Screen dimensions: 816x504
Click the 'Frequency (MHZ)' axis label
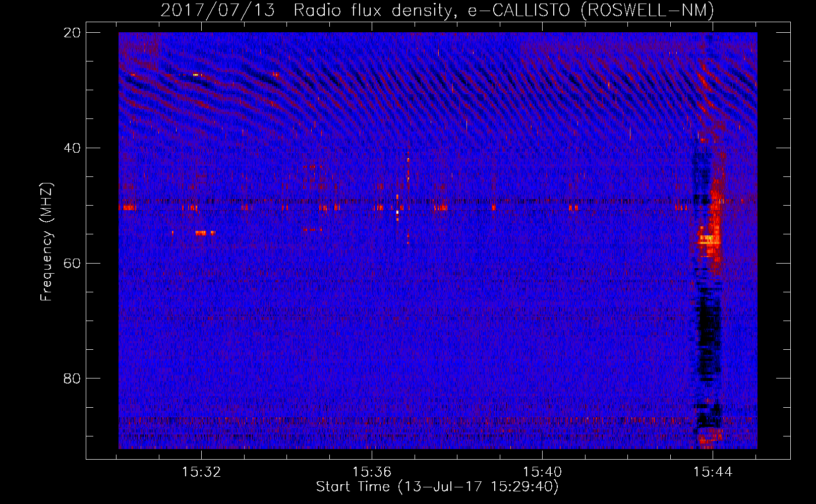pyautogui.click(x=46, y=241)
